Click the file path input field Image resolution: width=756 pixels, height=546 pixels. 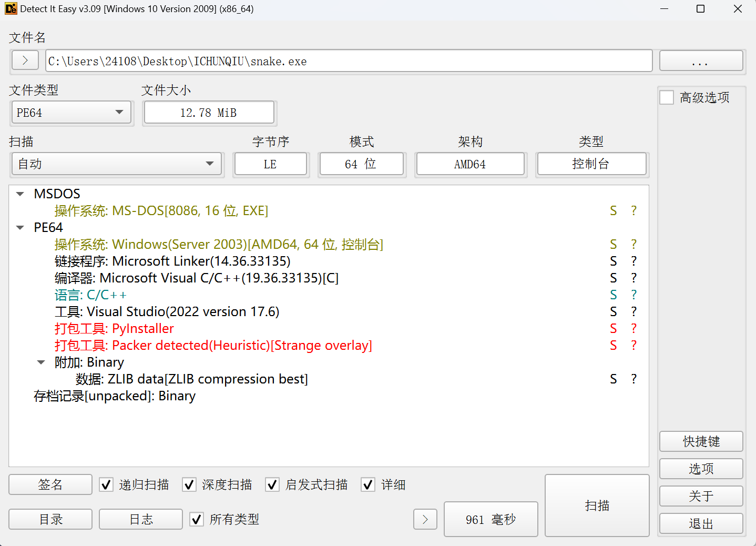point(349,61)
